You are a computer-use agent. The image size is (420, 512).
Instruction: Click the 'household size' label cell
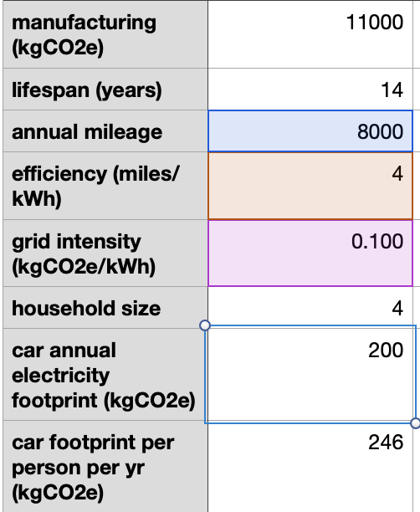pyautogui.click(x=105, y=308)
